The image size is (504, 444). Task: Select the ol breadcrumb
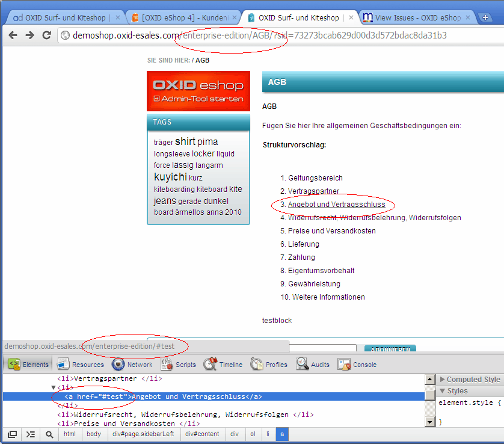253,434
